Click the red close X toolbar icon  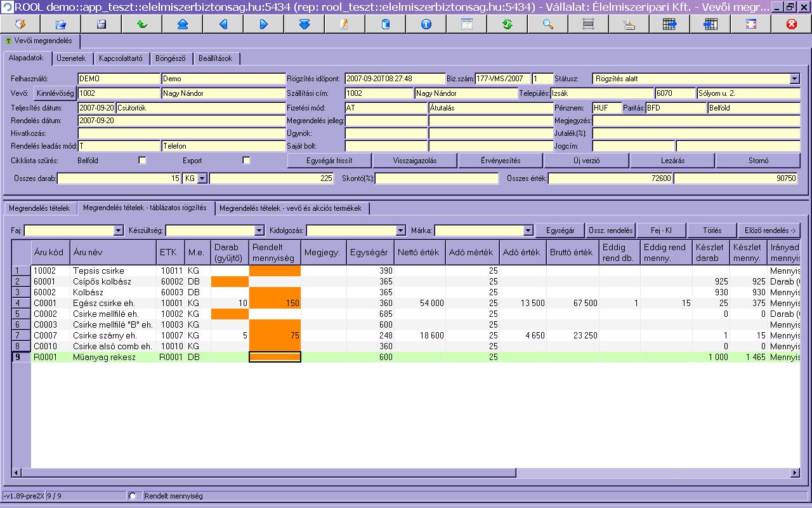(791, 24)
